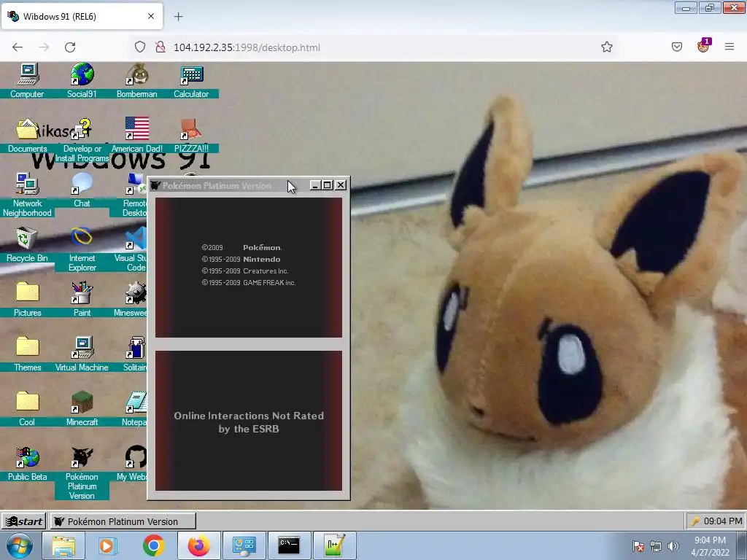Open the Pocket save icon
747x560 pixels.
pyautogui.click(x=677, y=47)
